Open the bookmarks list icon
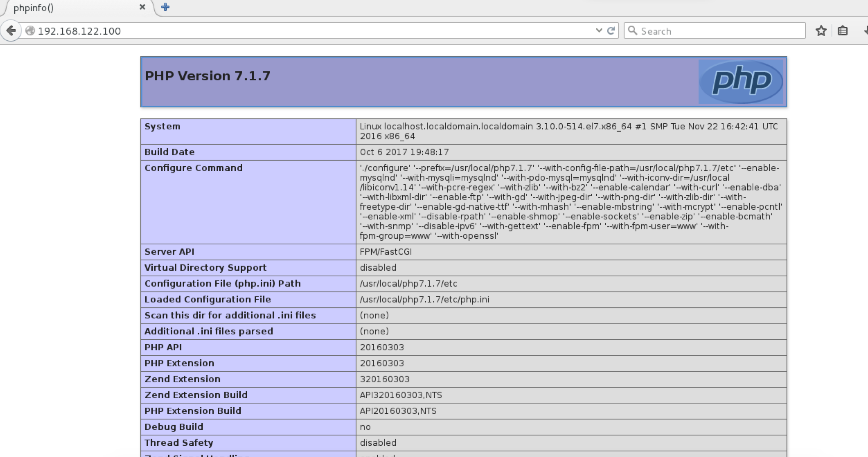This screenshot has width=868, height=457. tap(842, 31)
